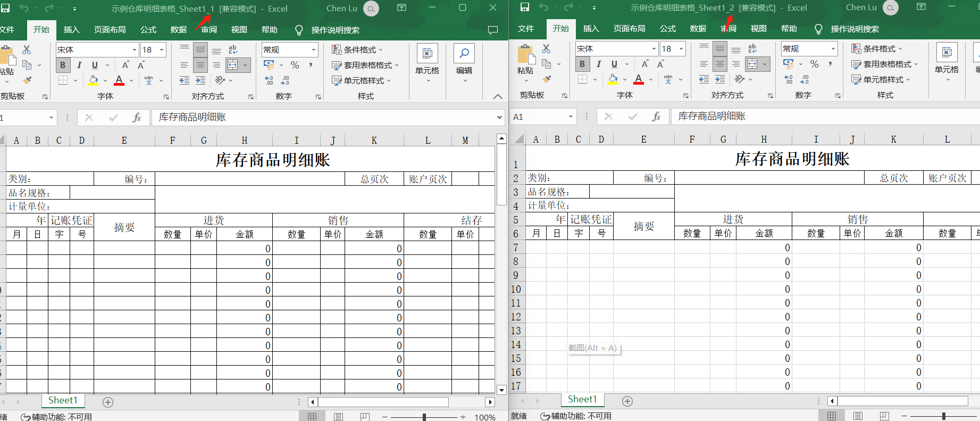Image resolution: width=980 pixels, height=421 pixels.
Task: Open font size dropdown in left window
Action: [x=162, y=50]
